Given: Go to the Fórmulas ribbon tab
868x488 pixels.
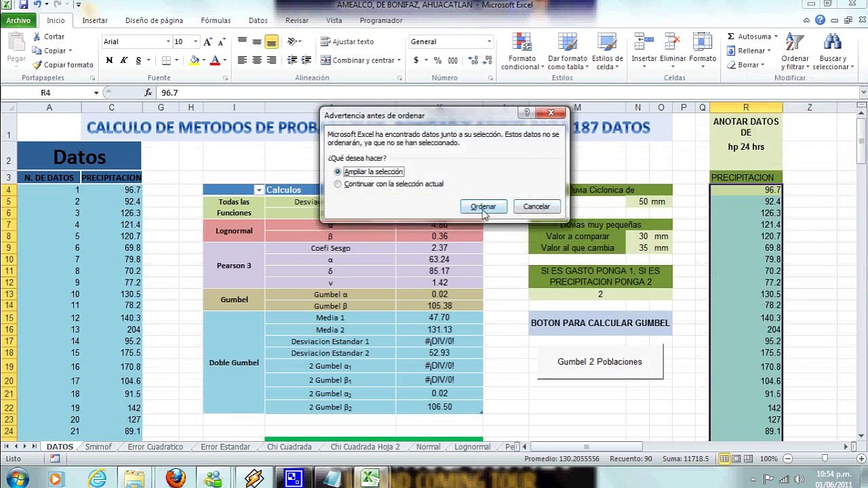Looking at the screenshot, I should (x=216, y=20).
